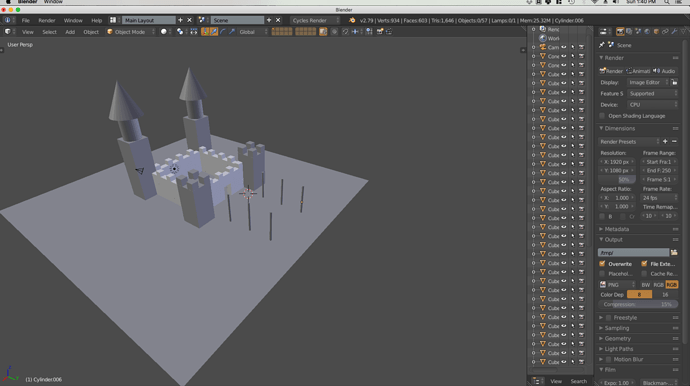Toggle visibility eye for Camera row
Image resolution: width=690 pixels, height=386 pixels.
(564, 47)
